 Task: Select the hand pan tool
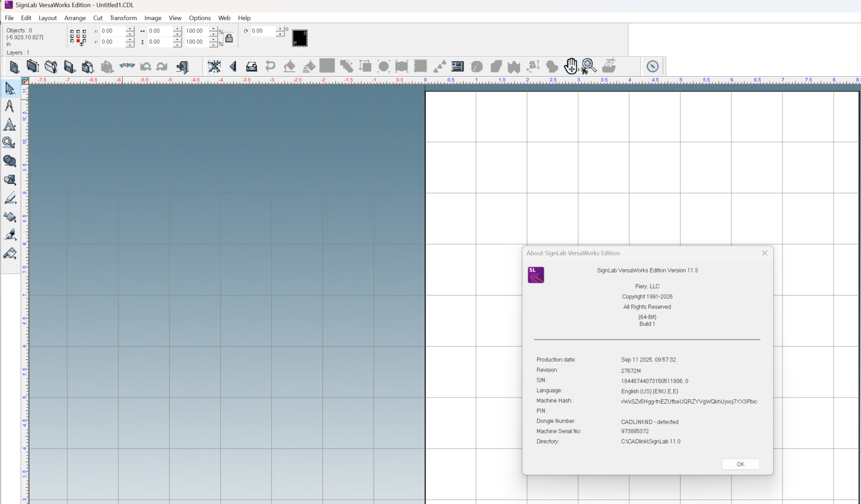tap(571, 66)
